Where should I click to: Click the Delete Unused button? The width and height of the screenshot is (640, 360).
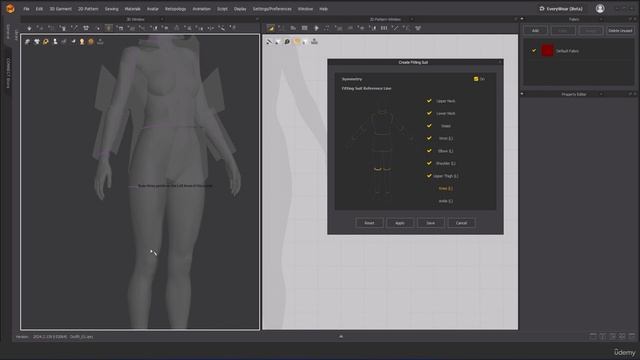(620, 31)
